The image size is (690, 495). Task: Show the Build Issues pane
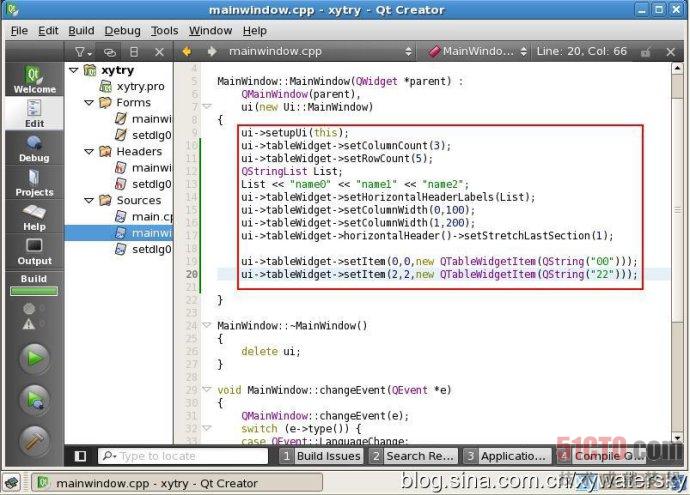321,456
